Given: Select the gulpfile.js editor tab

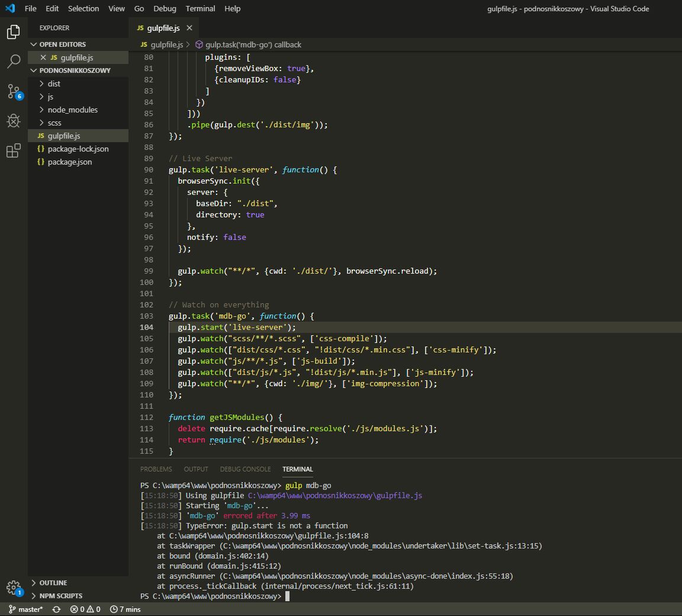Looking at the screenshot, I should click(x=163, y=28).
